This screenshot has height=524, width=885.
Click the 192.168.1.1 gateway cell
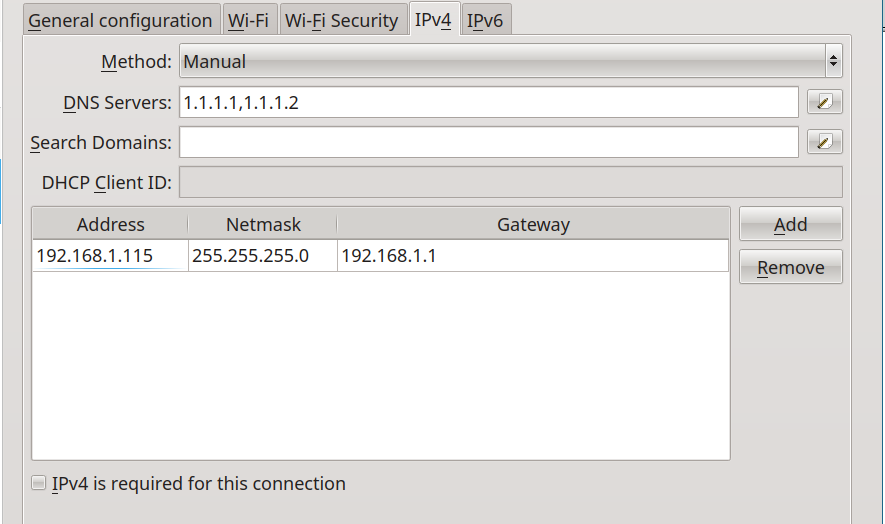(x=532, y=256)
